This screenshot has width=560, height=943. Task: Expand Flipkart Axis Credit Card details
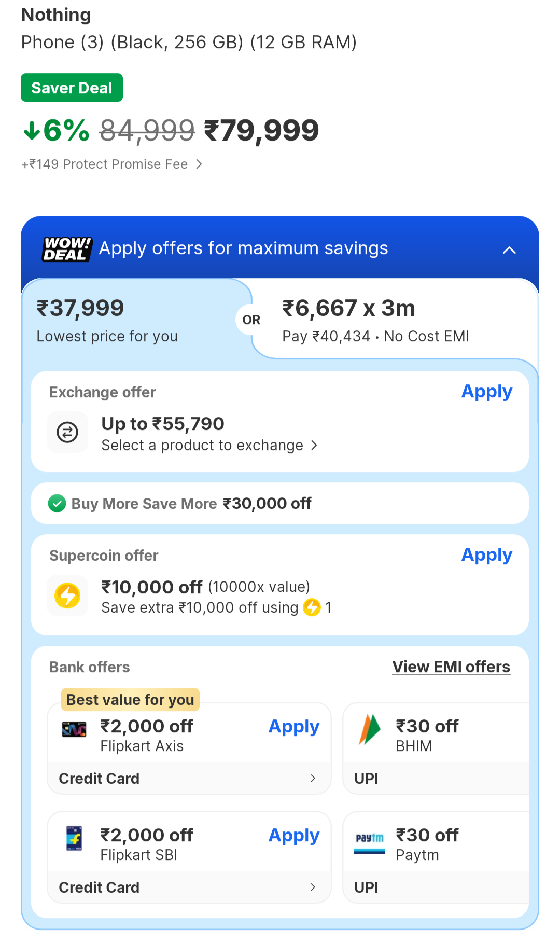tap(313, 778)
